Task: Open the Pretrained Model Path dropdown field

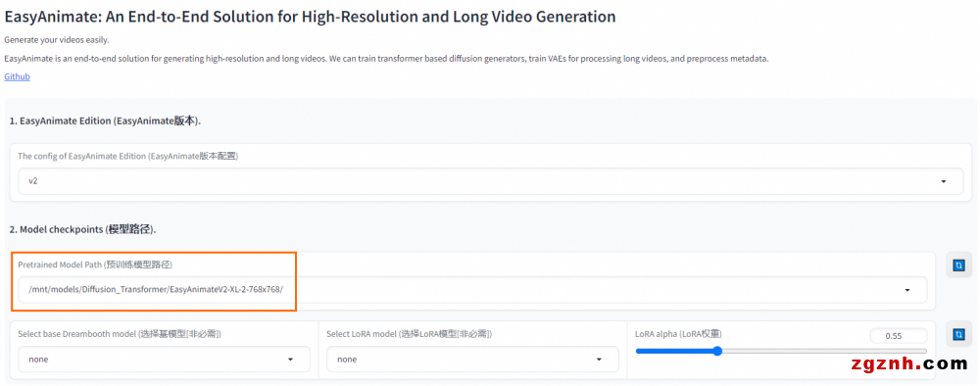Action: pyautogui.click(x=472, y=290)
